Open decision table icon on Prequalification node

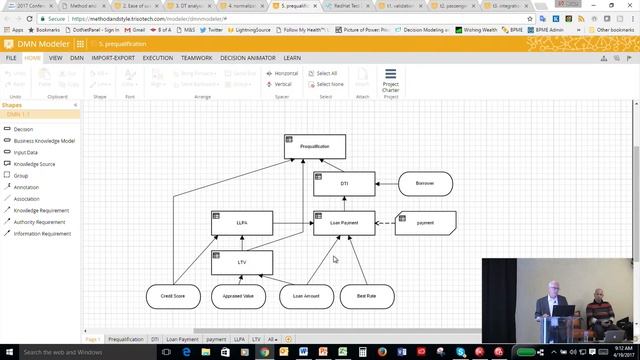pos(289,139)
